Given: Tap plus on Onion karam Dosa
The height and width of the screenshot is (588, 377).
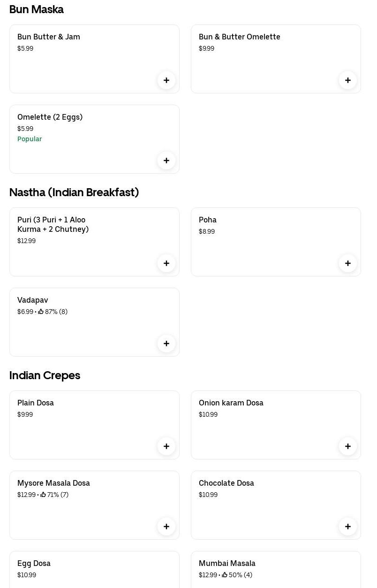Looking at the screenshot, I should [348, 446].
